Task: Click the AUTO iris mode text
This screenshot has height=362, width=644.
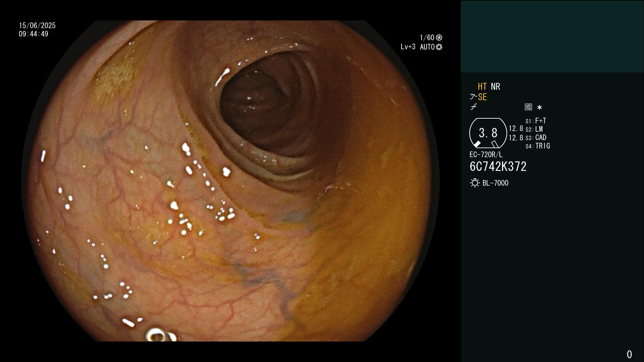Action: point(427,47)
